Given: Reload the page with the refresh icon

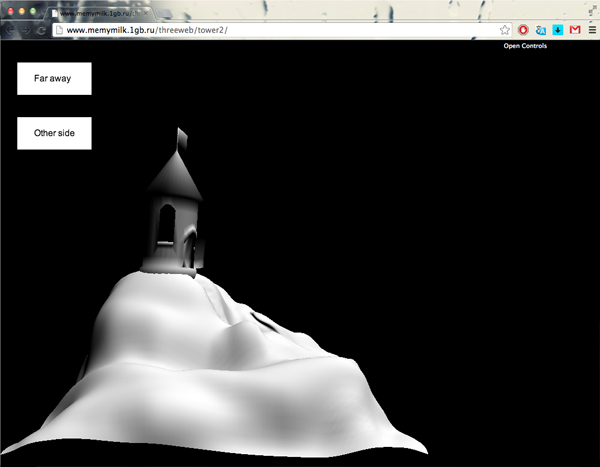Looking at the screenshot, I should point(40,30).
